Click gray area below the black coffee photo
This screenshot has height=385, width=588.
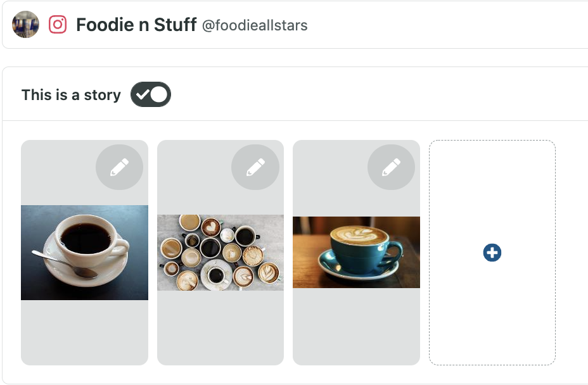(x=84, y=332)
